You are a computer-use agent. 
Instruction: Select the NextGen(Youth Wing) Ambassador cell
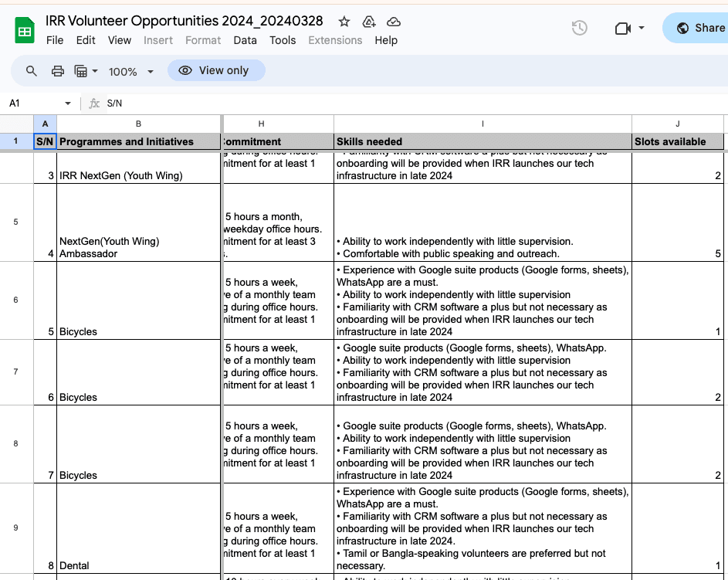(138, 222)
